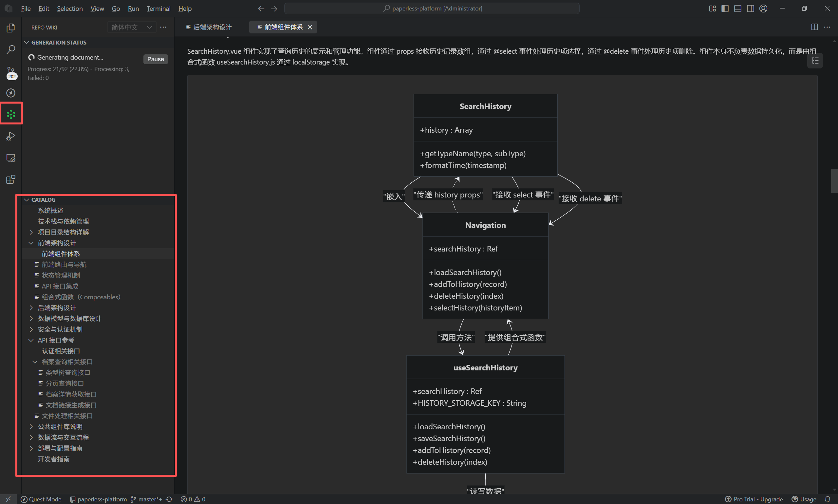
Task: Open the Run and Debug icon
Action: pos(10,136)
